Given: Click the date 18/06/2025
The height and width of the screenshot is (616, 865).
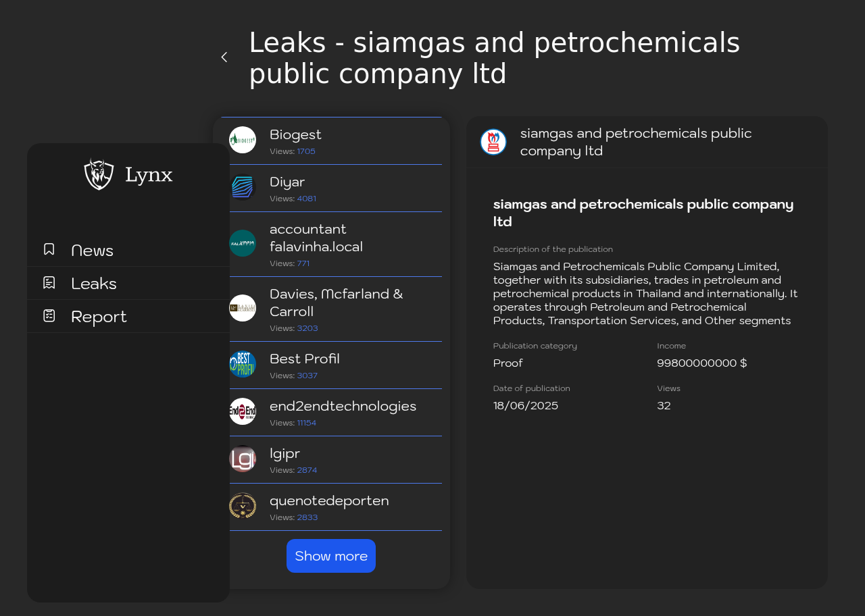Looking at the screenshot, I should point(526,406).
